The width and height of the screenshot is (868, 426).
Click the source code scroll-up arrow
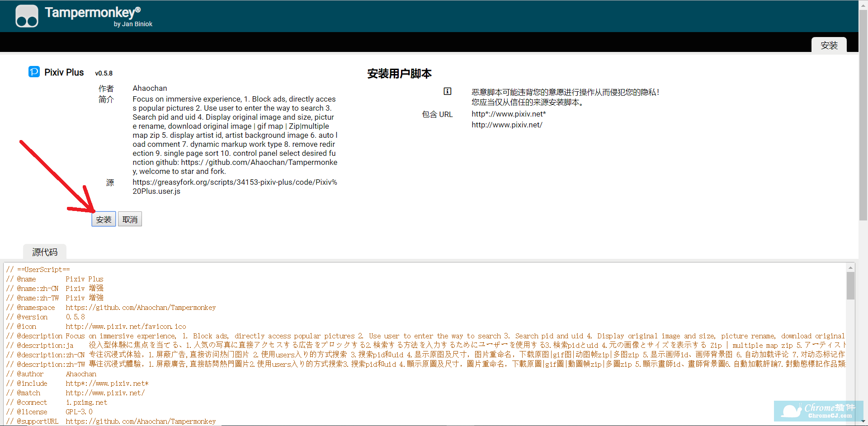pos(850,267)
